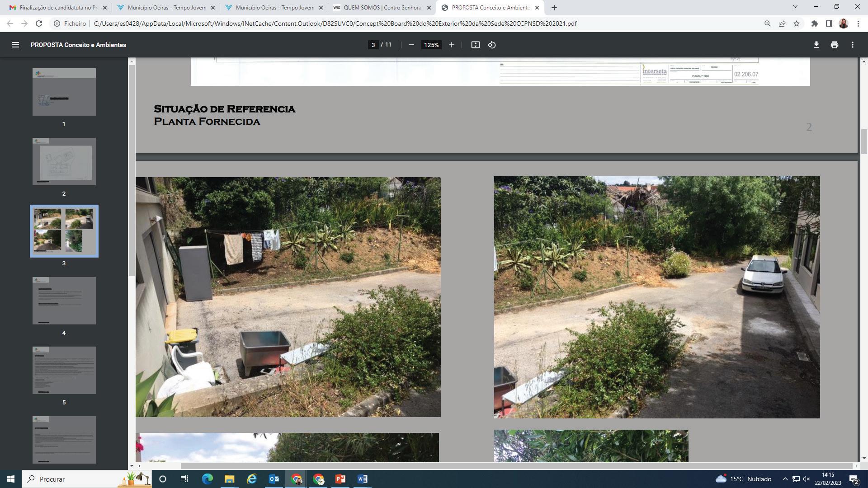Image resolution: width=868 pixels, height=488 pixels.
Task: Open page 2 thumbnail
Action: [64, 161]
